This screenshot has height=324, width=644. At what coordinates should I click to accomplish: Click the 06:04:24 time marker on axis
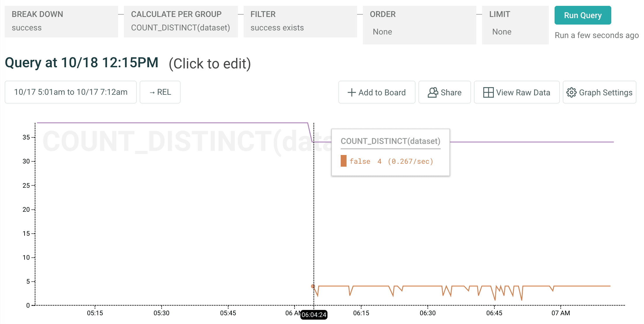[x=314, y=315]
